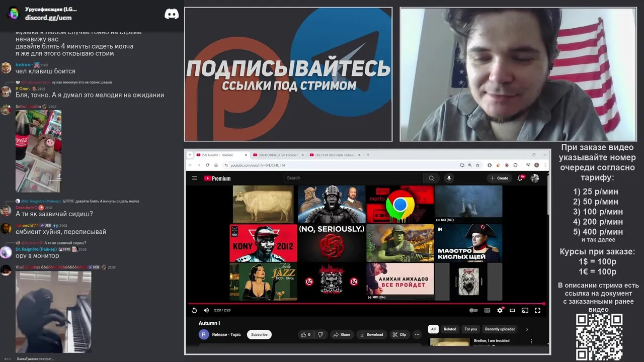Enter full screen in the player

tap(537, 310)
